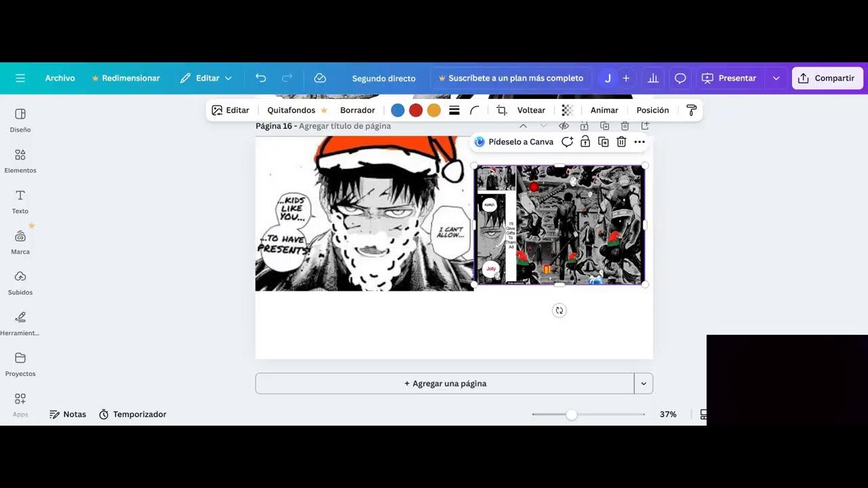Open the border style lines icon

[454, 110]
